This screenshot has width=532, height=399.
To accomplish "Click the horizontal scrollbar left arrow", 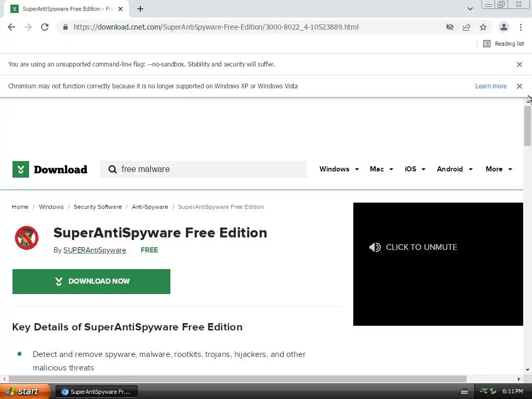I will click(x=4, y=379).
